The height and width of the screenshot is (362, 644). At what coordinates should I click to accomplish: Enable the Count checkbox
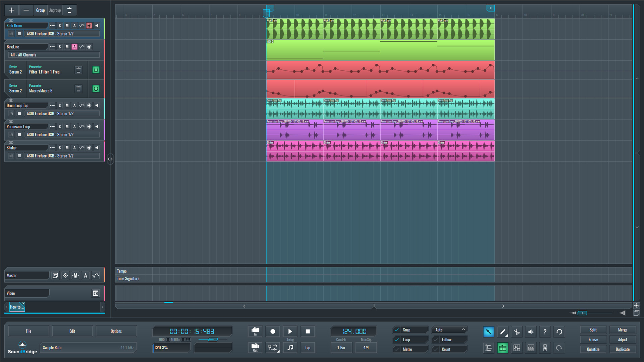436,349
